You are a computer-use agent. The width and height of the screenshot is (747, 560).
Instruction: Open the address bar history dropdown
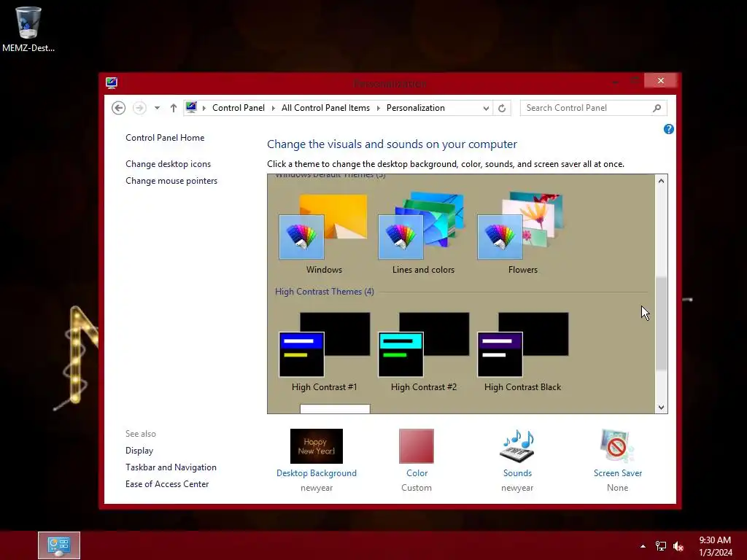pyautogui.click(x=485, y=108)
